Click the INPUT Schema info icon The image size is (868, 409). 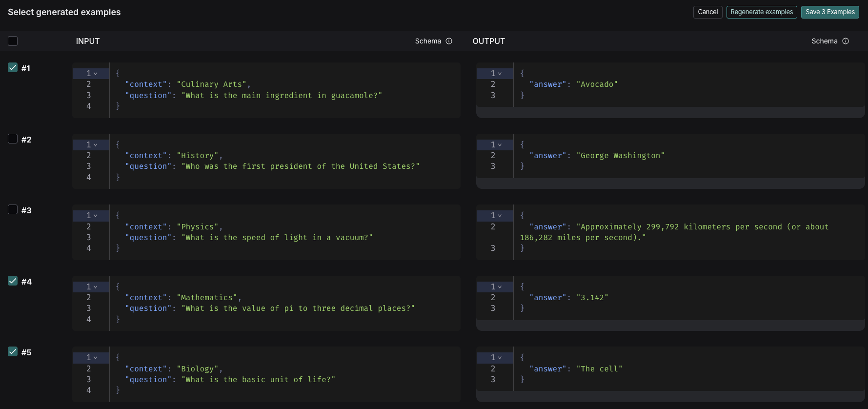[x=449, y=41]
